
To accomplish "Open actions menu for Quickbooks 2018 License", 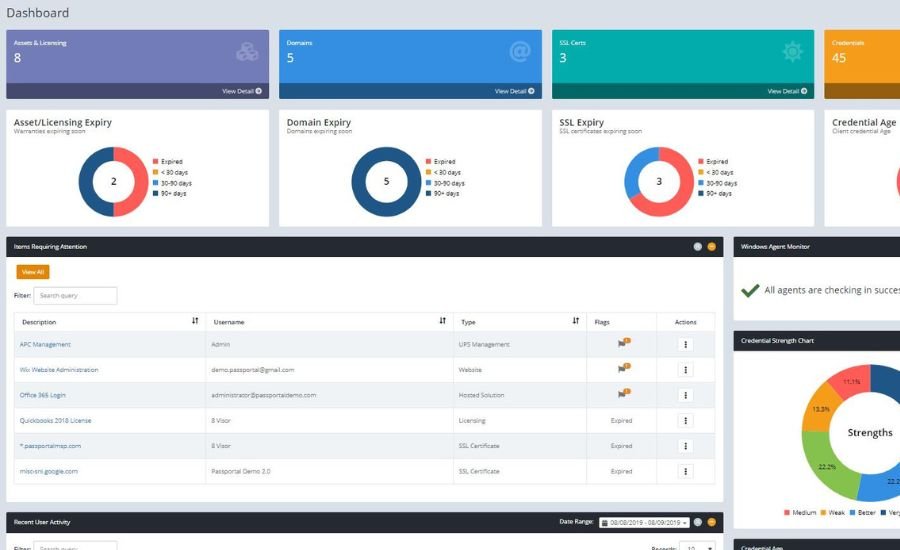I will click(x=685, y=420).
